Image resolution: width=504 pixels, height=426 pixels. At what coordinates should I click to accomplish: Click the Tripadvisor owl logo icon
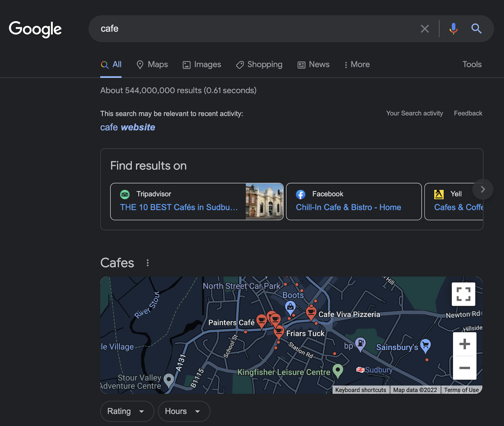[x=125, y=195]
